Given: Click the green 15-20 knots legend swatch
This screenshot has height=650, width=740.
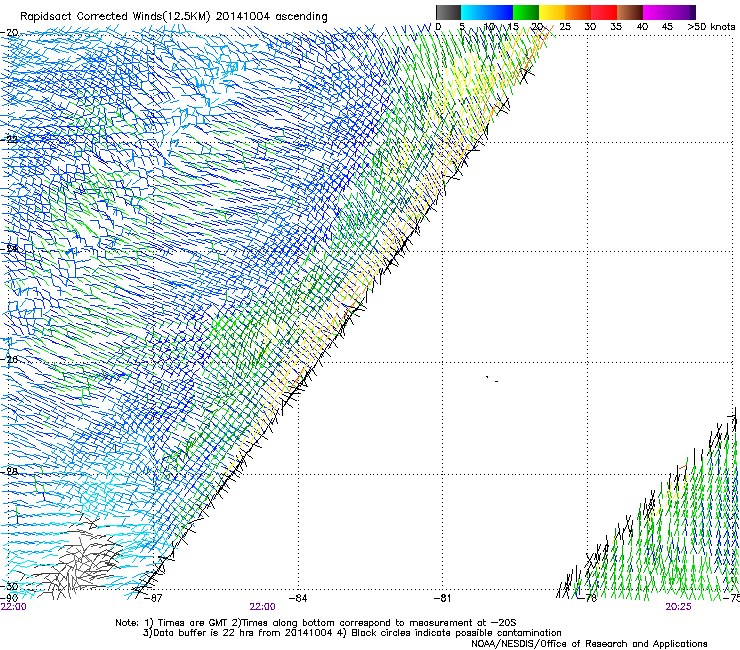Looking at the screenshot, I should point(526,12).
